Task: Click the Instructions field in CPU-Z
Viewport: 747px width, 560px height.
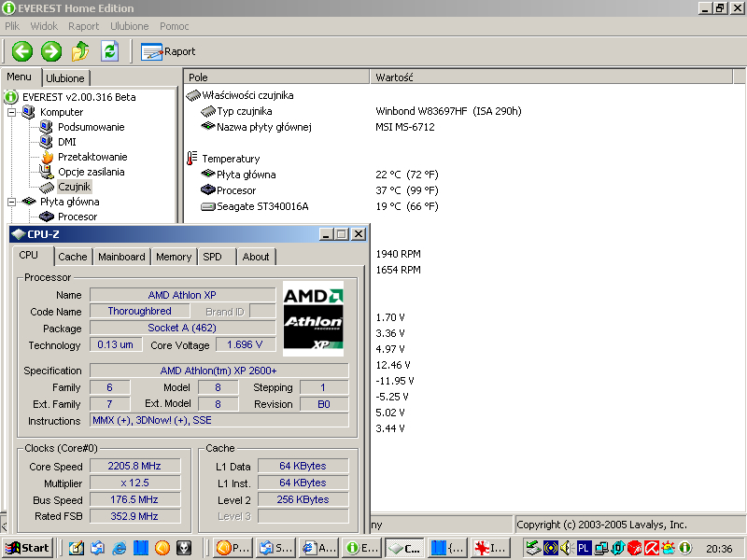Action: click(218, 420)
